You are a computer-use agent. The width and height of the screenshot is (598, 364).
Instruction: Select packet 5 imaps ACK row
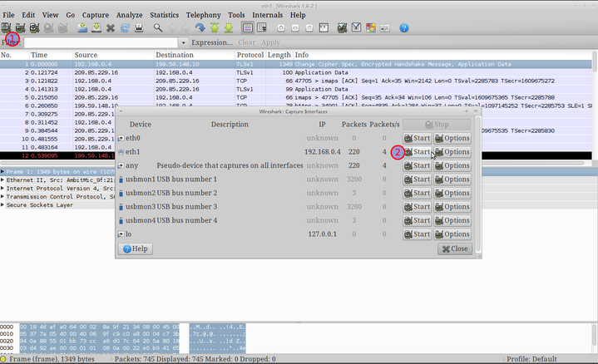pos(296,97)
